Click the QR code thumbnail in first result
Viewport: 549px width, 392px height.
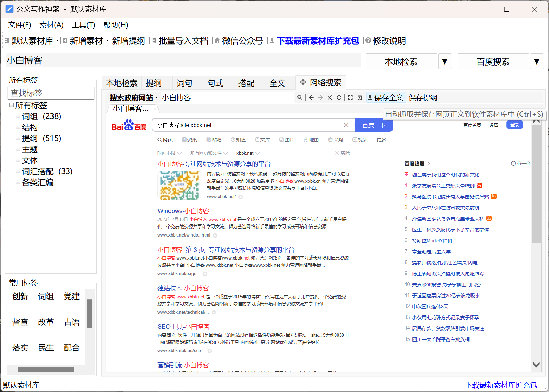179,185
